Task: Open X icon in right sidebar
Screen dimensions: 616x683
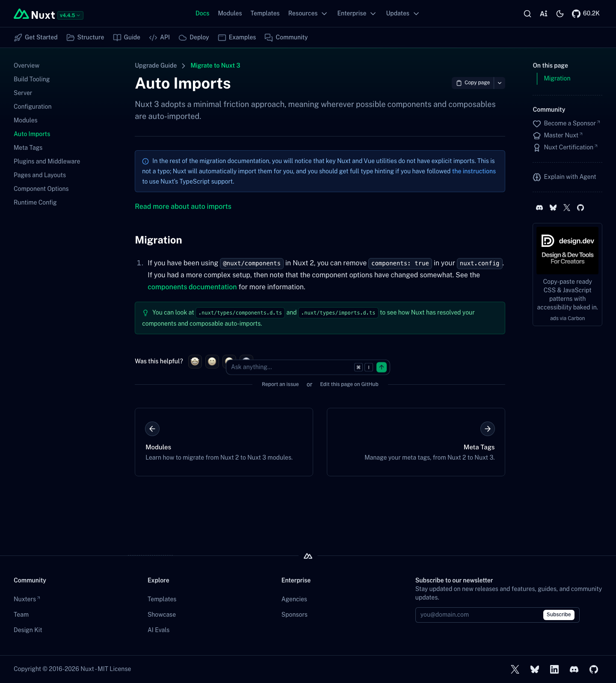Action: (567, 208)
